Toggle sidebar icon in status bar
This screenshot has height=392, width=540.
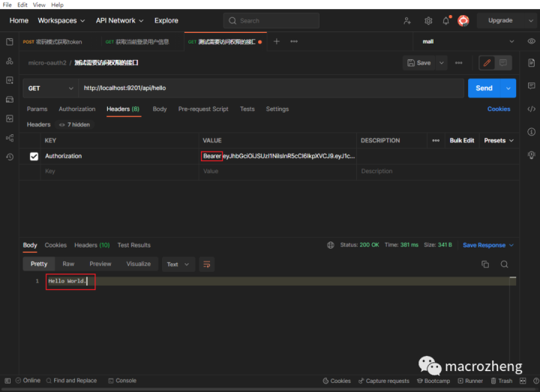point(7,381)
